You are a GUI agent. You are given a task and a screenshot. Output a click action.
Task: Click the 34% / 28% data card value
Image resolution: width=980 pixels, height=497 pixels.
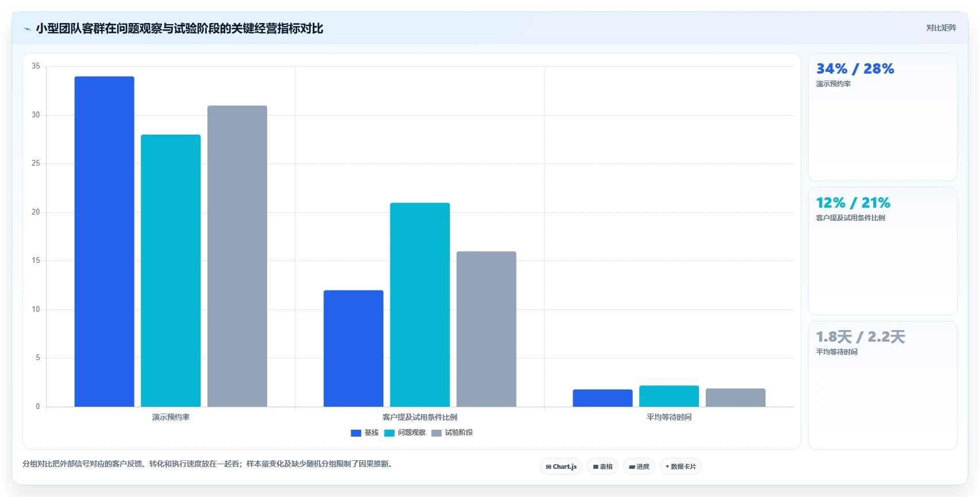tap(855, 69)
